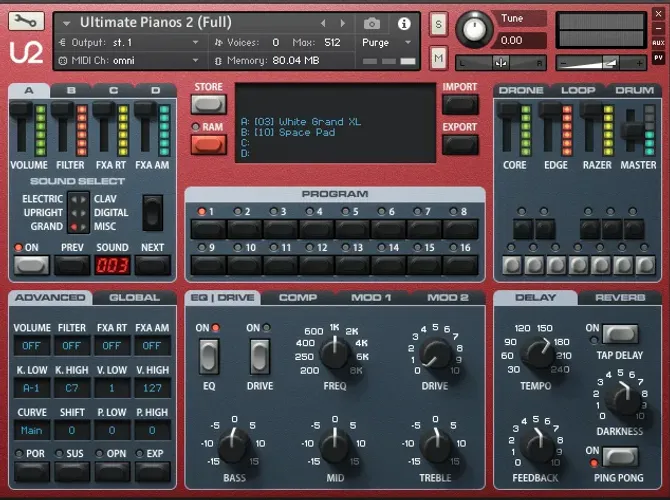Click the K. LOW A-1 value
Screen dimensions: 670x500
(32, 388)
